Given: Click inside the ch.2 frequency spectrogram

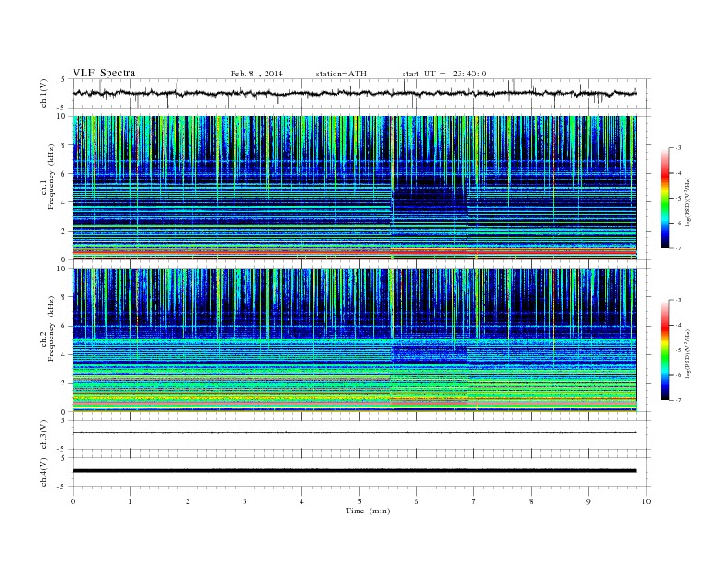Looking at the screenshot, I should click(x=354, y=339).
